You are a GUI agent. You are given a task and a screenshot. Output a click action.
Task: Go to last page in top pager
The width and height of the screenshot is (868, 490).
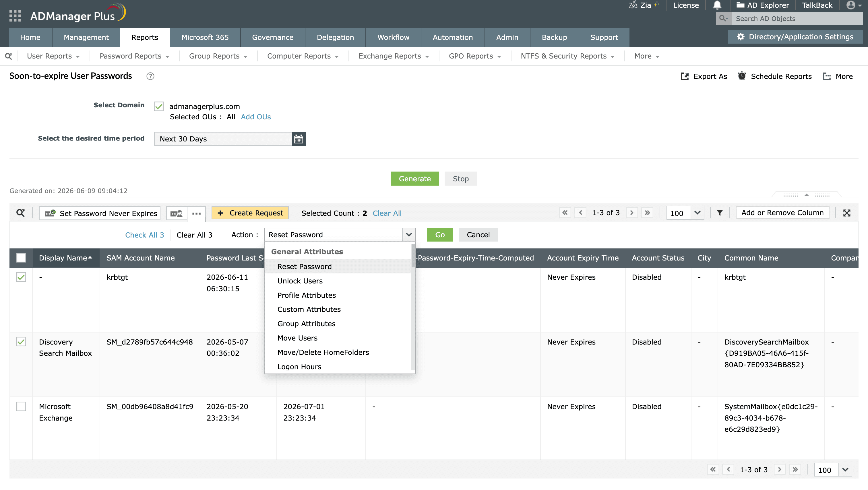pos(647,213)
